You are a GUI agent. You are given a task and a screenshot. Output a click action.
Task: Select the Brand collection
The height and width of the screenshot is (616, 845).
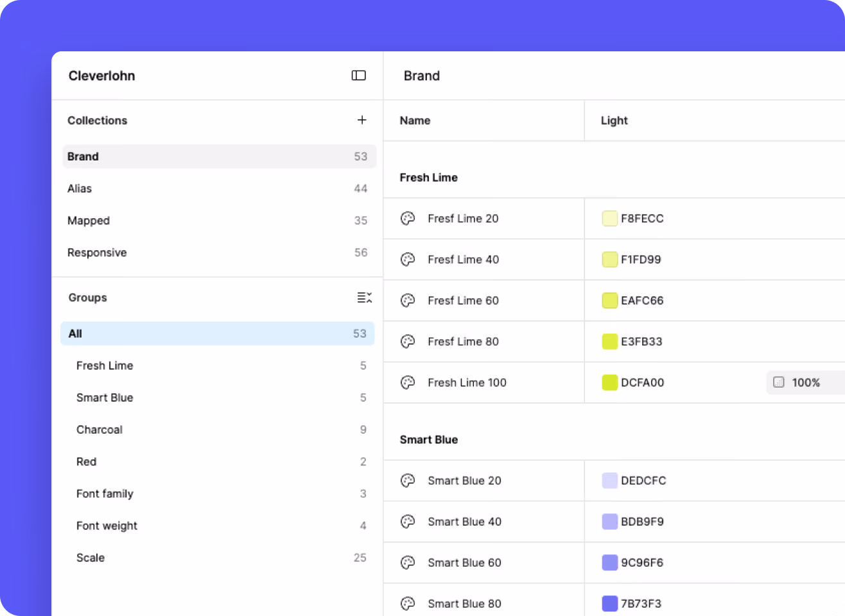(219, 157)
